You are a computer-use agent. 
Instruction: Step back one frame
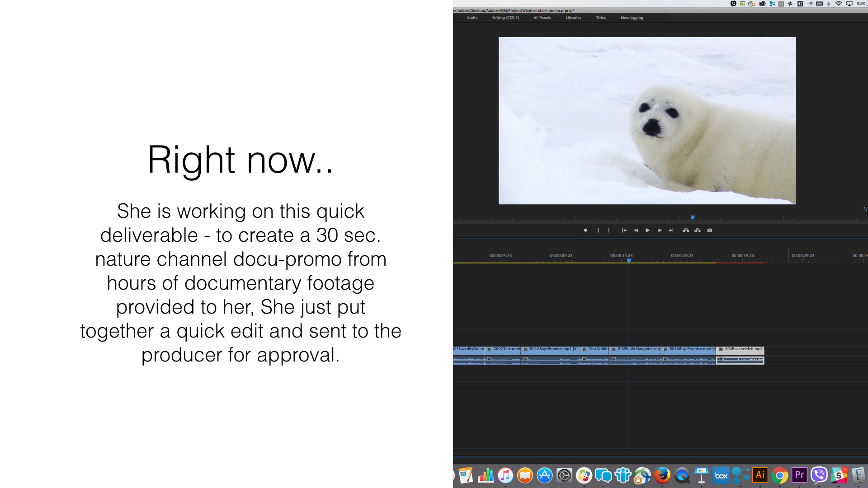click(x=636, y=230)
